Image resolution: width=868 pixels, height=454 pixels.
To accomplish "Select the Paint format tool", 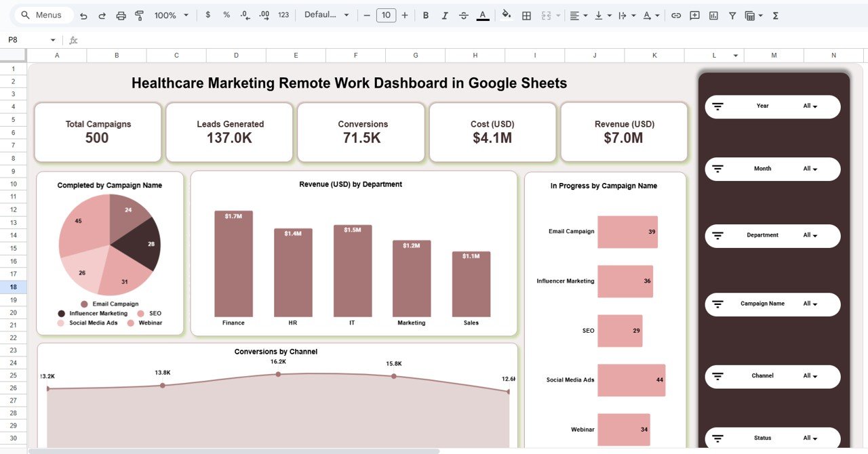I will click(x=139, y=14).
